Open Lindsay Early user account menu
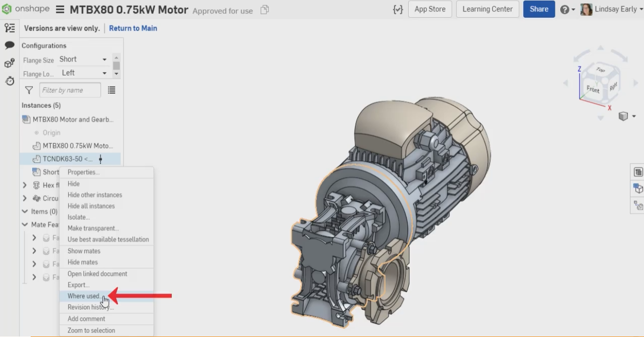Image resolution: width=644 pixels, height=337 pixels. pyautogui.click(x=611, y=9)
